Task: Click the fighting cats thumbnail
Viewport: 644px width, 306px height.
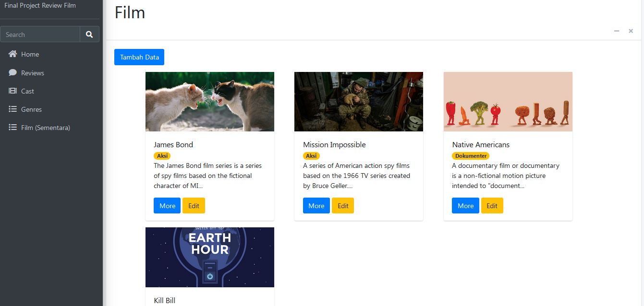Action: click(210, 102)
